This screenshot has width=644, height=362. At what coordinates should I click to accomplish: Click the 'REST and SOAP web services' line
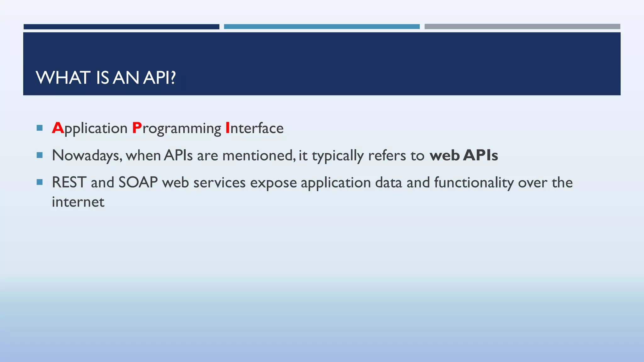pyautogui.click(x=312, y=183)
